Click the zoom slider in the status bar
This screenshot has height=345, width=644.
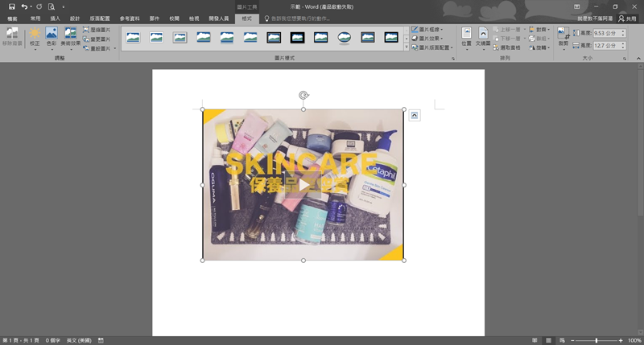coord(597,341)
